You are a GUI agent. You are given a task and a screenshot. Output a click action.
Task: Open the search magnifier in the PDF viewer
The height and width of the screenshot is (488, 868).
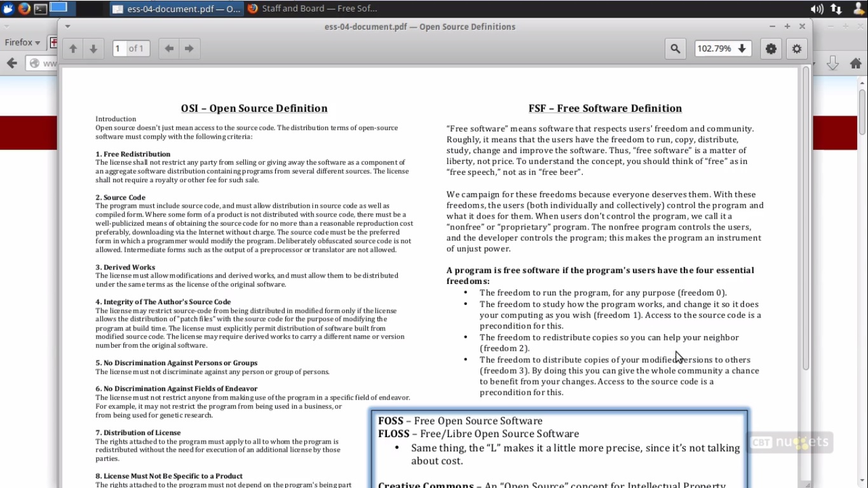[x=675, y=49]
